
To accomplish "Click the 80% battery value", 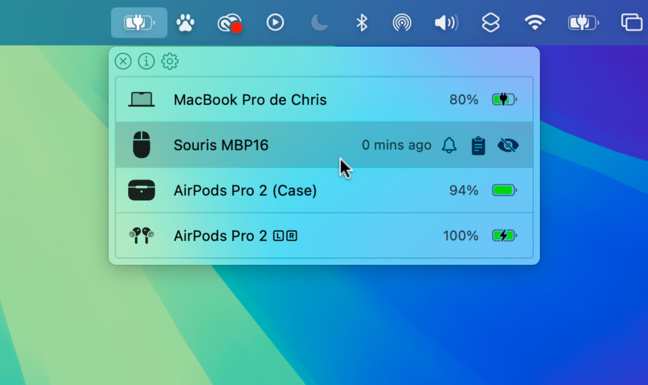I will point(464,100).
